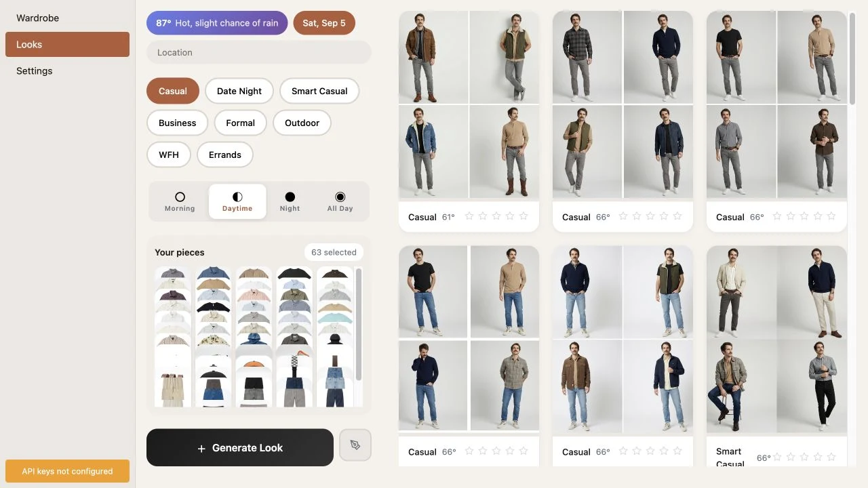Open black t-shirt with grey jeans outfit
The height and width of the screenshot is (488, 868).
[741, 57]
